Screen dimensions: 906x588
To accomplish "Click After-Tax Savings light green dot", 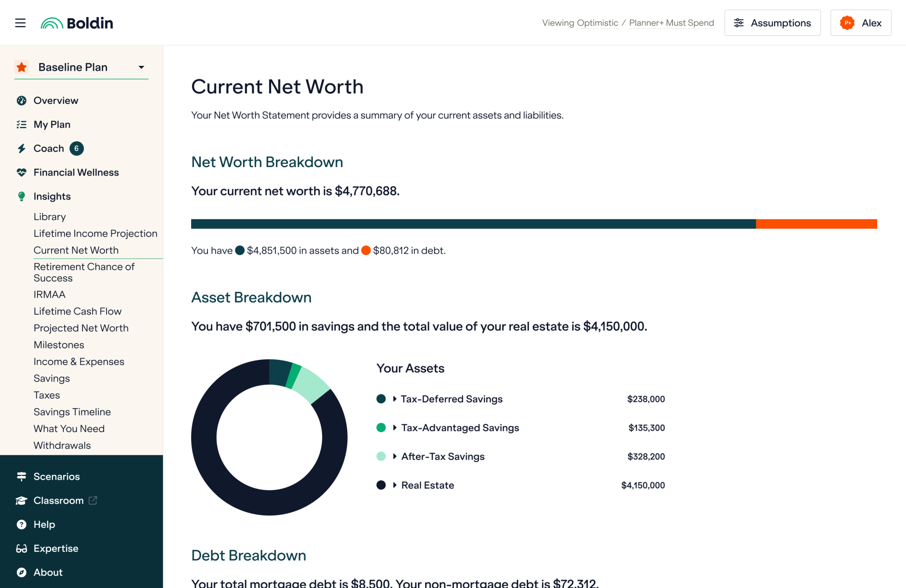I will pos(381,457).
